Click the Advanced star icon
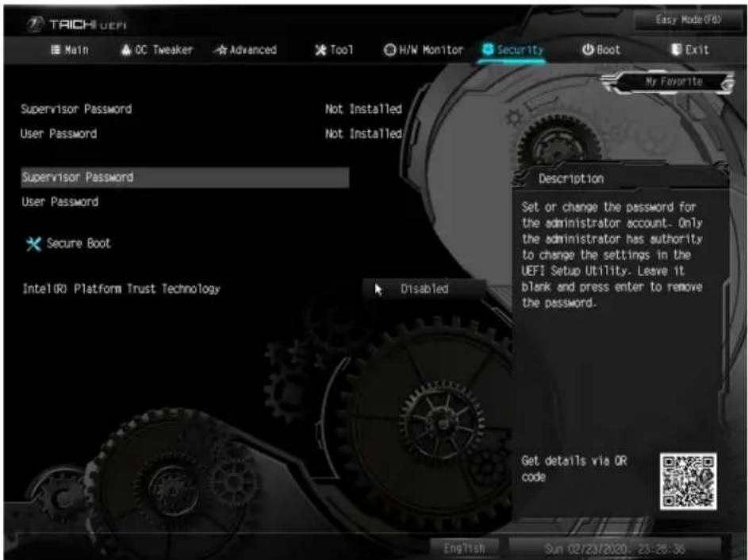Screen dimensions: 748x560 221,50
